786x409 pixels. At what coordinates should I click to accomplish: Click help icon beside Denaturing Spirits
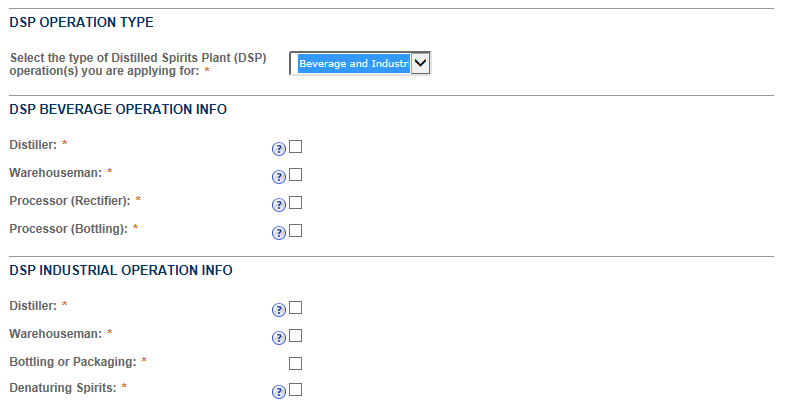[279, 391]
